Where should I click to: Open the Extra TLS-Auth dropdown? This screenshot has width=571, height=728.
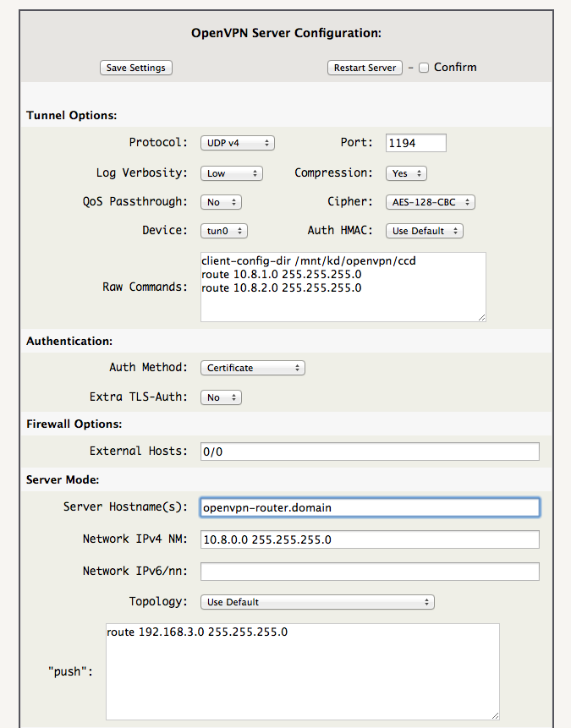(x=221, y=397)
